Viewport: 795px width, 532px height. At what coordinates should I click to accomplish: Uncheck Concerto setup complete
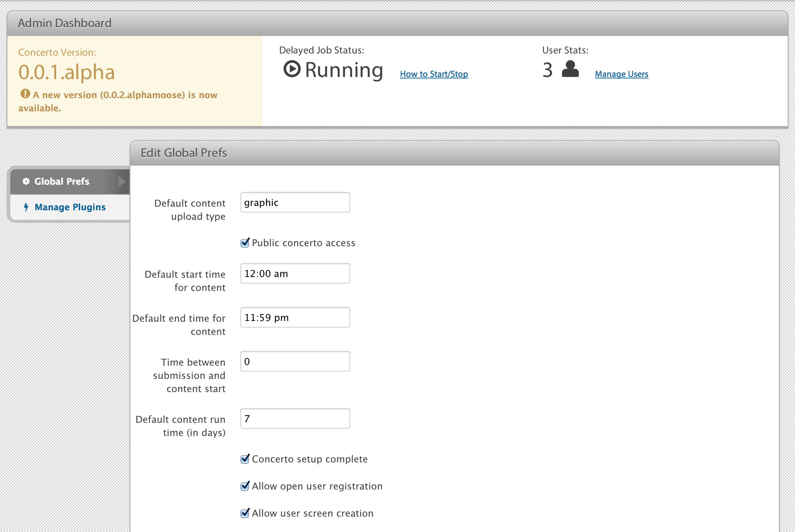point(245,459)
